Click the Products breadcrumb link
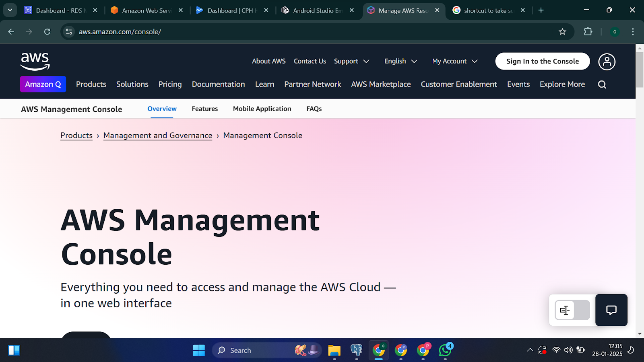This screenshot has width=644, height=362. 76,136
